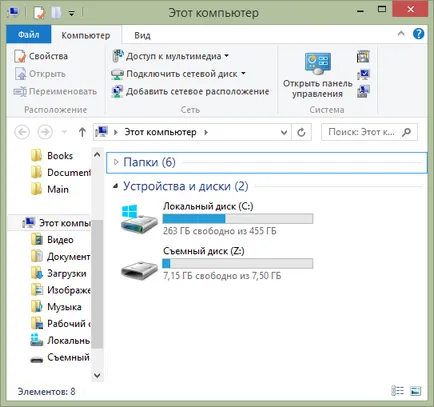This screenshot has height=407, width=434.
Task: Expand the Папки (6) group
Action: click(116, 162)
